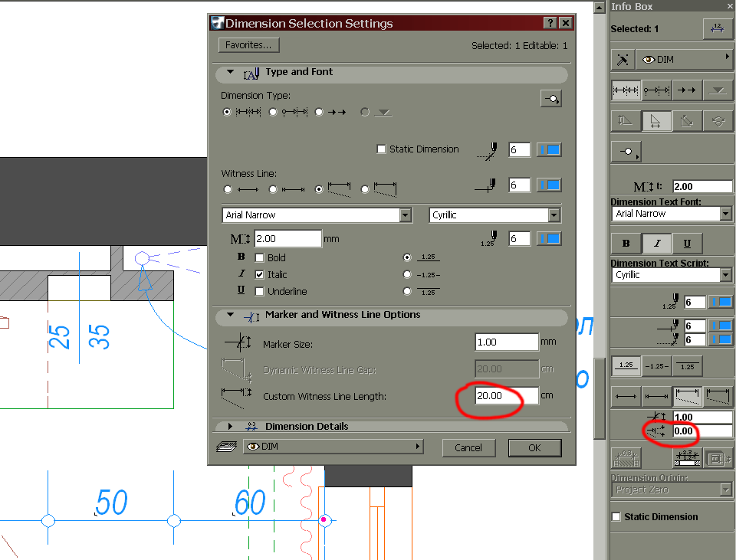Cancel the Dimension Selection Settings dialog
Viewport: 736px width, 560px height.
(468, 448)
